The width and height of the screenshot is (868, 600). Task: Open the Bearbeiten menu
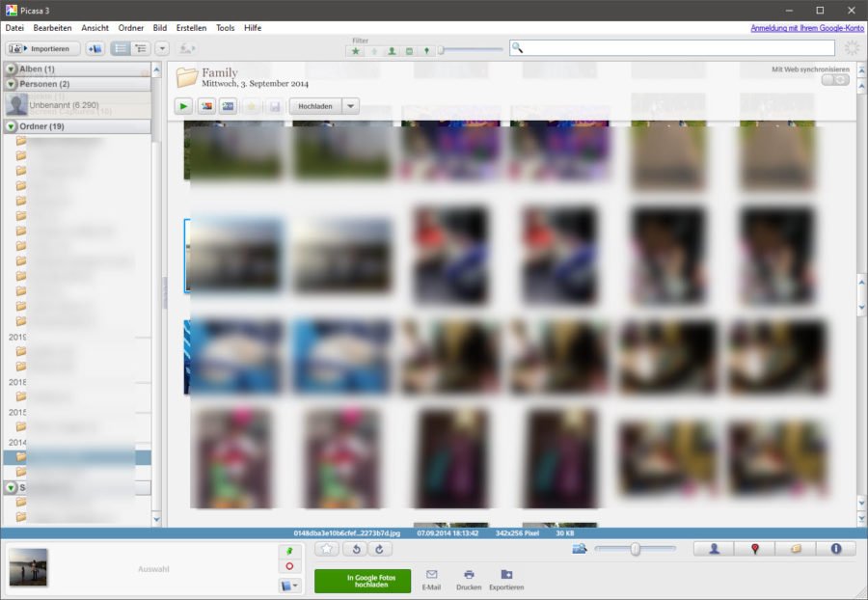point(52,28)
